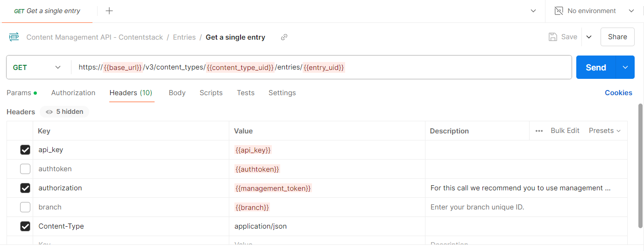Open the Scripts tab
This screenshot has height=251, width=644.
[211, 93]
